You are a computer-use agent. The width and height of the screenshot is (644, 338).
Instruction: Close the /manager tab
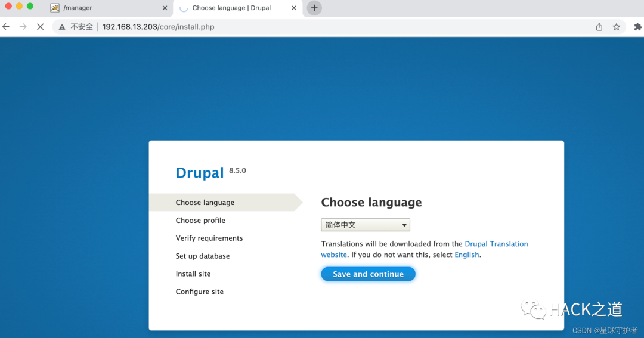165,8
